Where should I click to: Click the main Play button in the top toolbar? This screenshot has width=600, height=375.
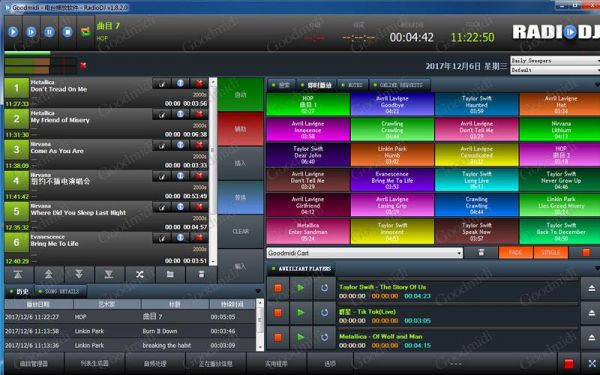click(x=13, y=32)
